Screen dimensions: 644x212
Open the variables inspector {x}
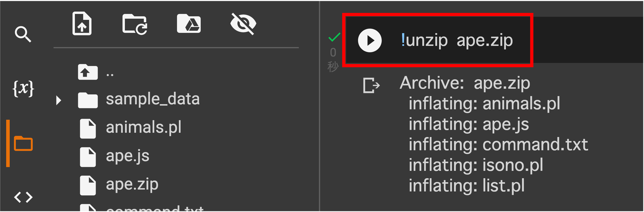[x=23, y=88]
